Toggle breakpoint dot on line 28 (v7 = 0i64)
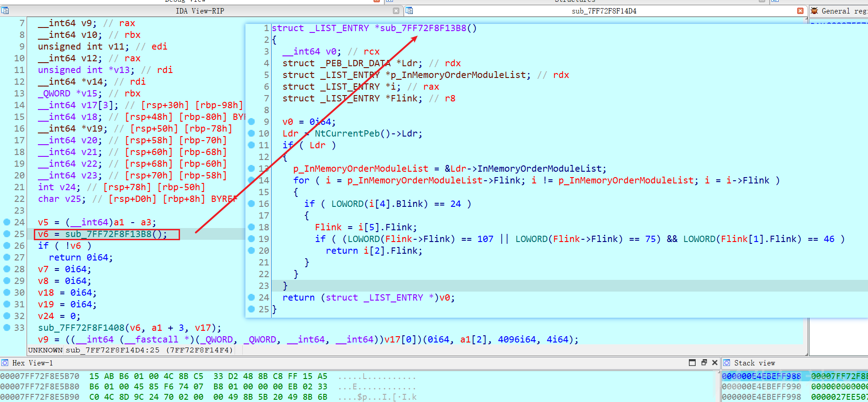The height and width of the screenshot is (402, 868). click(7, 269)
